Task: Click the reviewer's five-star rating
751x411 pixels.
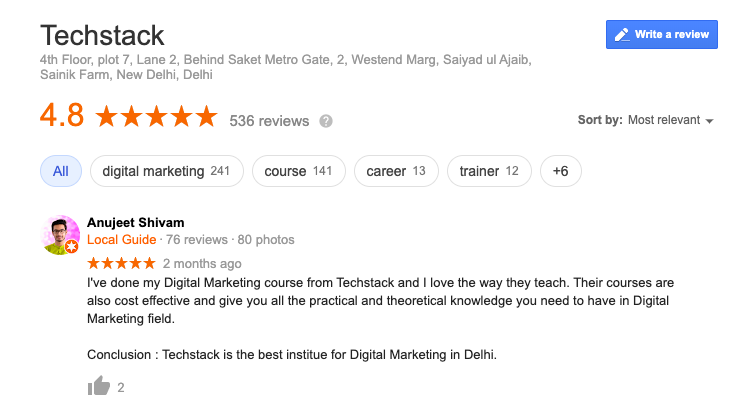Action: pos(121,264)
